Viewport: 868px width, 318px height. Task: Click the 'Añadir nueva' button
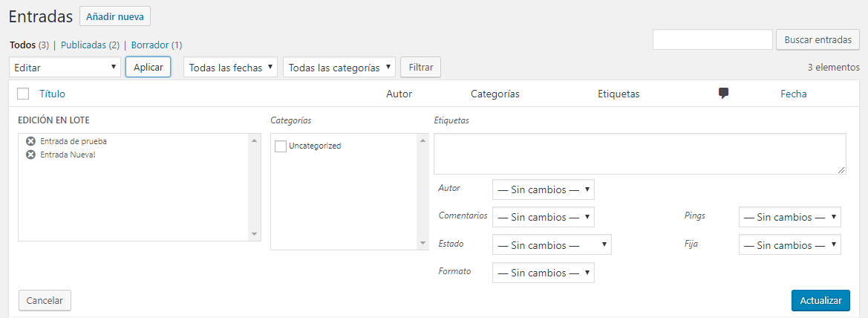(x=114, y=16)
